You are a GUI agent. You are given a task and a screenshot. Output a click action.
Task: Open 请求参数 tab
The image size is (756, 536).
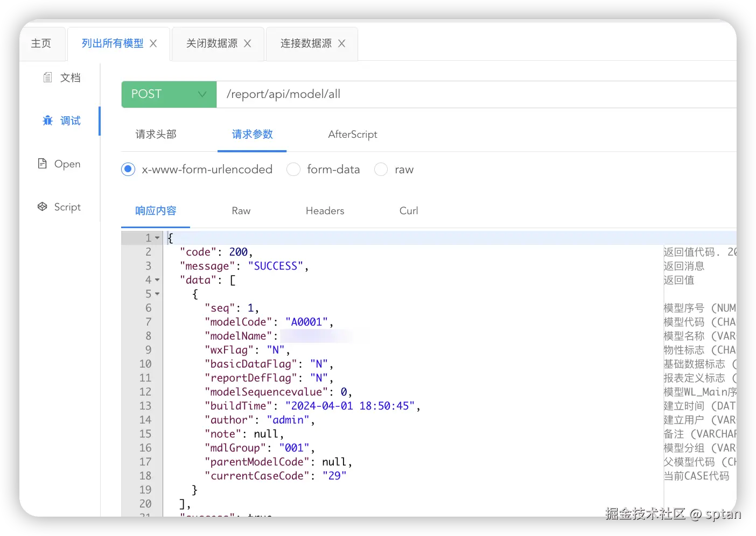point(252,135)
